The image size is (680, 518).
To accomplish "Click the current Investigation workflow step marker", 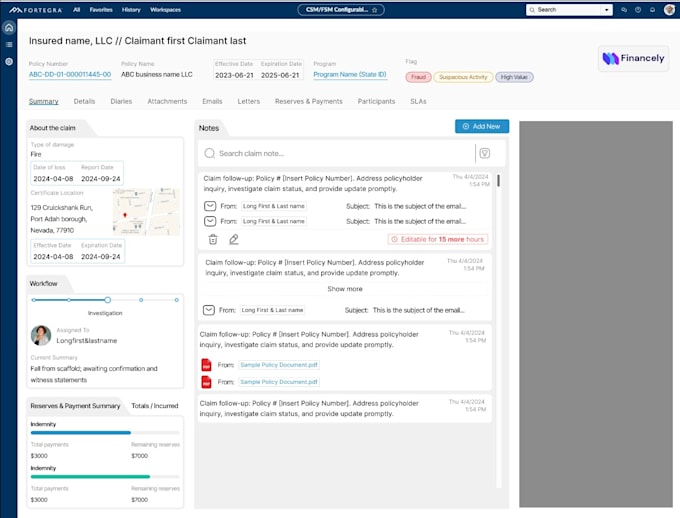I will (x=108, y=299).
